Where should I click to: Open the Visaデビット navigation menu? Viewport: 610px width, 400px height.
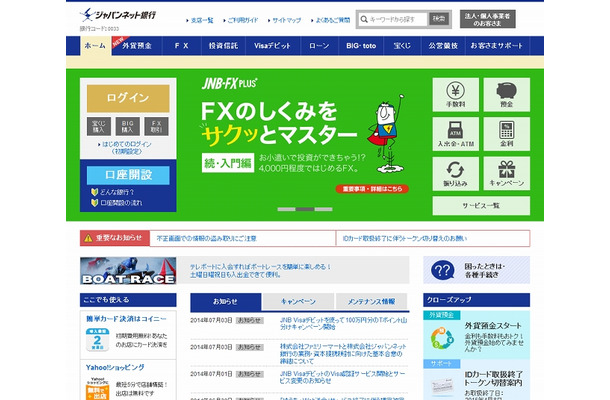coord(273,46)
